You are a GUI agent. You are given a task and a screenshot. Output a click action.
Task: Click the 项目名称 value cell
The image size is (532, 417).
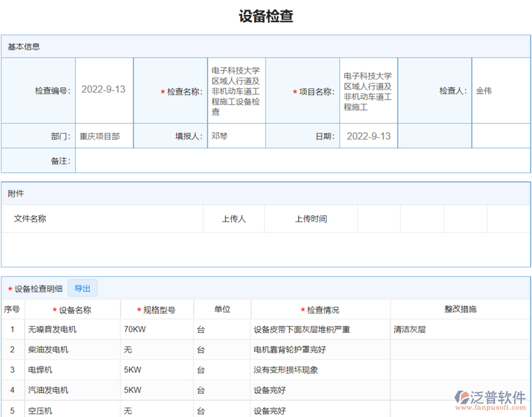368,90
